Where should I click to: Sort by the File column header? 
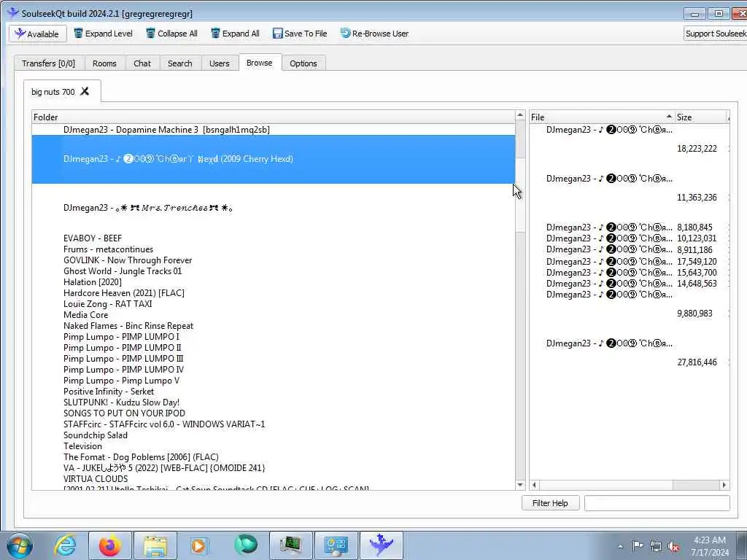[602, 117]
